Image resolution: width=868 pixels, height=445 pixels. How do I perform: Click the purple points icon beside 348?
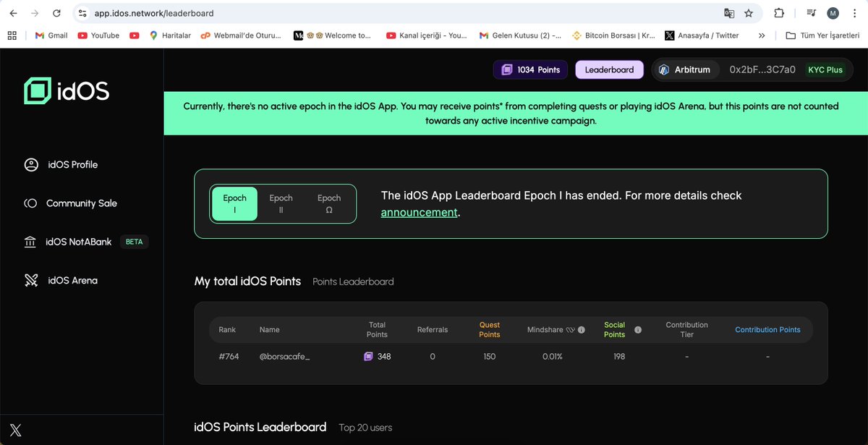(368, 357)
